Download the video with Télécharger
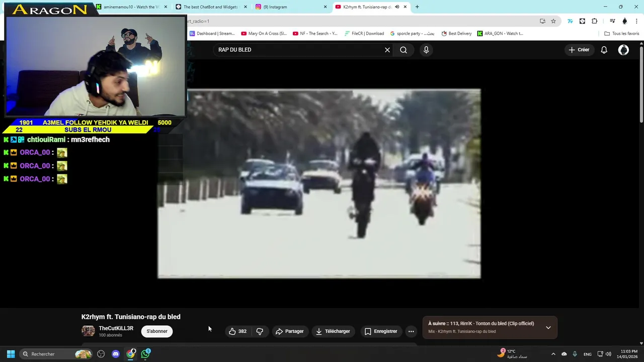Screen dimensions: 644x362 tap(333, 331)
